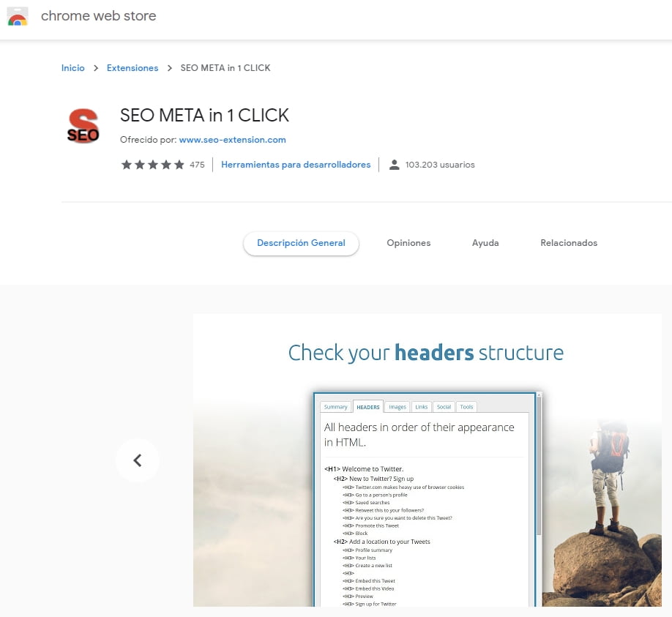Click the first rating star
Image resolution: width=672 pixels, height=617 pixels.
pyautogui.click(x=126, y=165)
